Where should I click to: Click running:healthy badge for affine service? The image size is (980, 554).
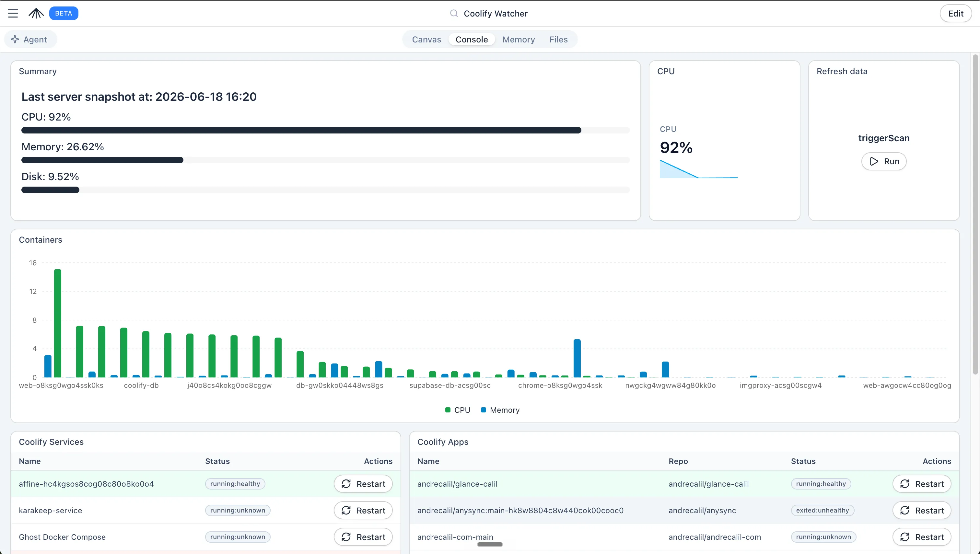tap(235, 484)
